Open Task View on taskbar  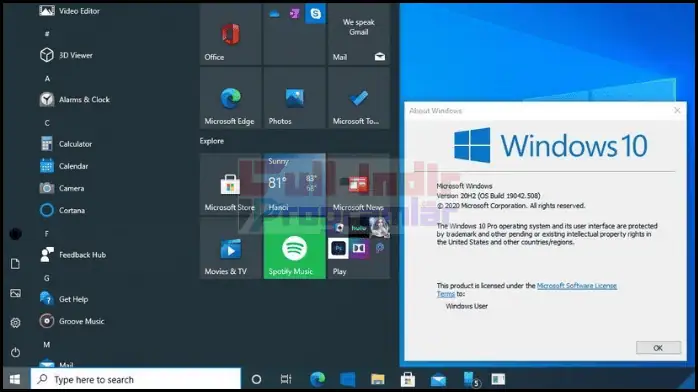286,379
